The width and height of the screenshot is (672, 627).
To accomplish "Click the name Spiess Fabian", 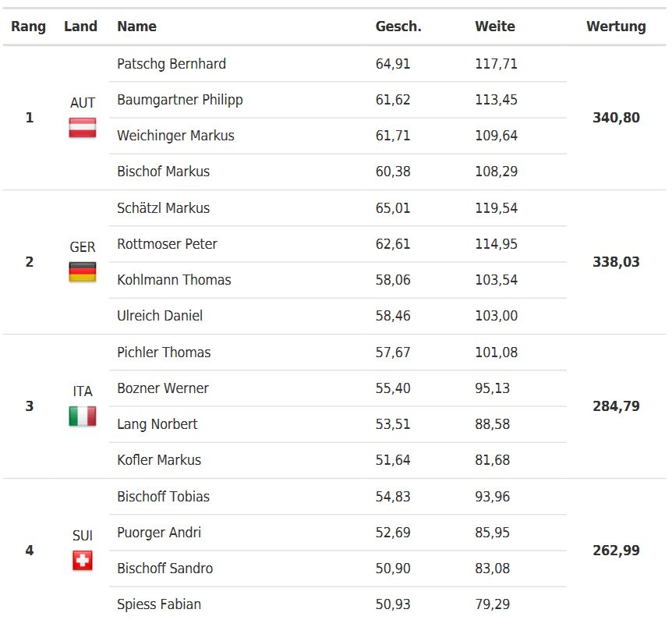I will (x=159, y=604).
